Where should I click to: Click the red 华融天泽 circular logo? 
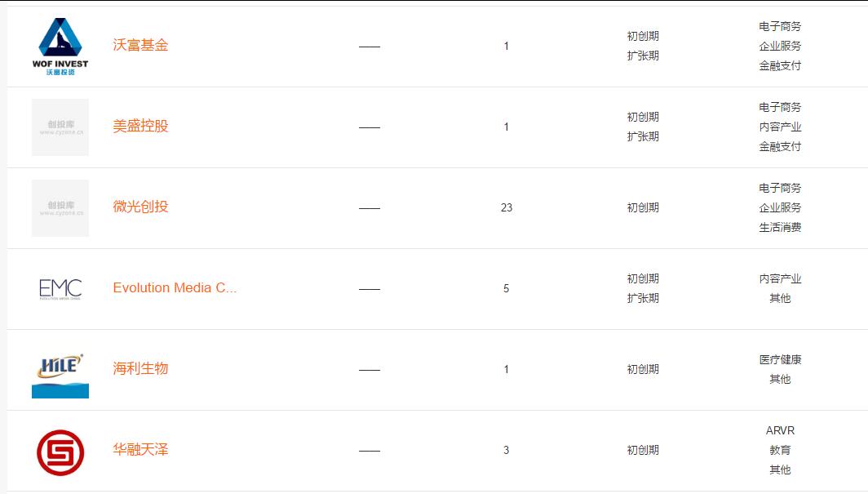pos(60,452)
